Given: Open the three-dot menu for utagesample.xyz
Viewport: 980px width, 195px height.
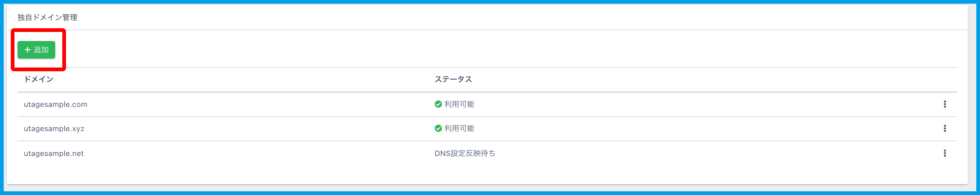Looking at the screenshot, I should (x=945, y=128).
